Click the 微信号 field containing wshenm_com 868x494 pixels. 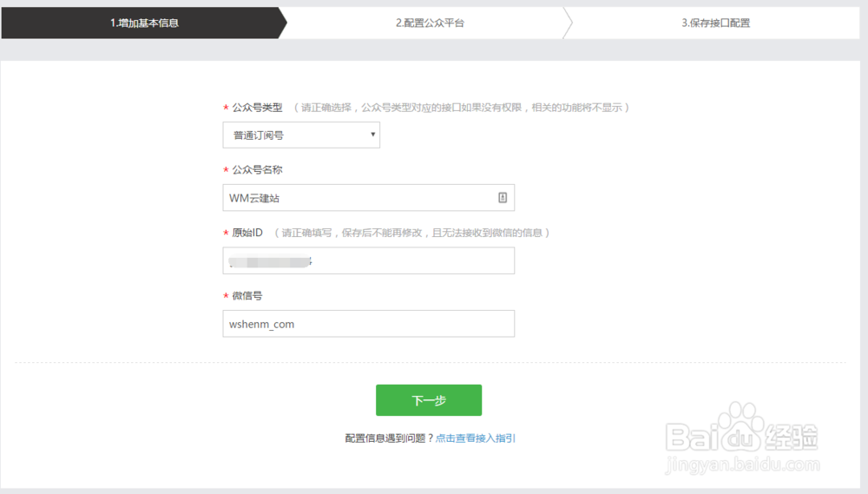point(369,324)
